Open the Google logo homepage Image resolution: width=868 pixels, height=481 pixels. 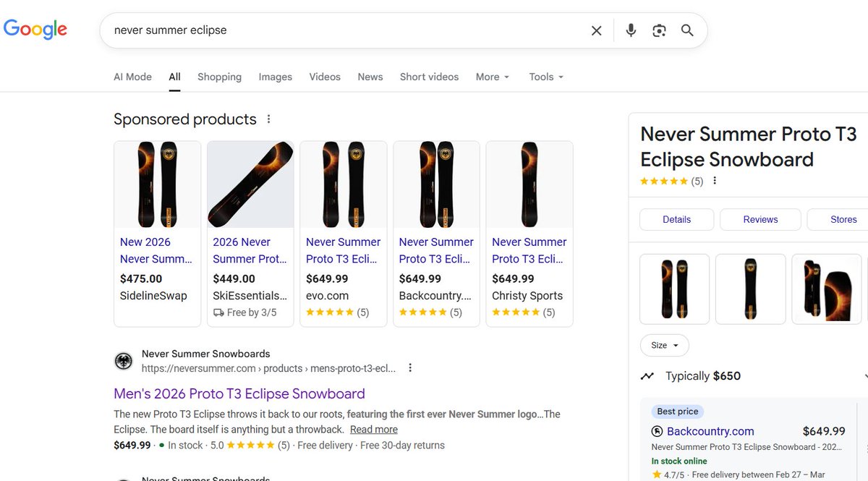[x=35, y=30]
